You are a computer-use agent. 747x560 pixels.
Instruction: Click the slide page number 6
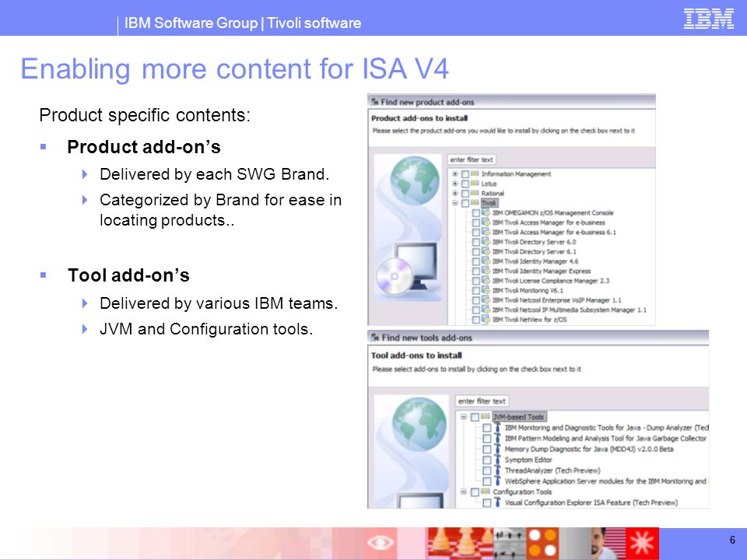pos(732,540)
